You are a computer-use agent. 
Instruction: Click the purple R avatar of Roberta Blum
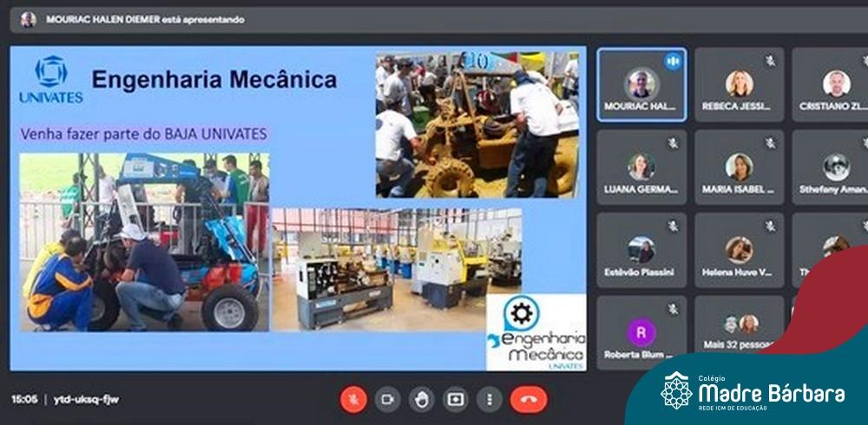(641, 332)
